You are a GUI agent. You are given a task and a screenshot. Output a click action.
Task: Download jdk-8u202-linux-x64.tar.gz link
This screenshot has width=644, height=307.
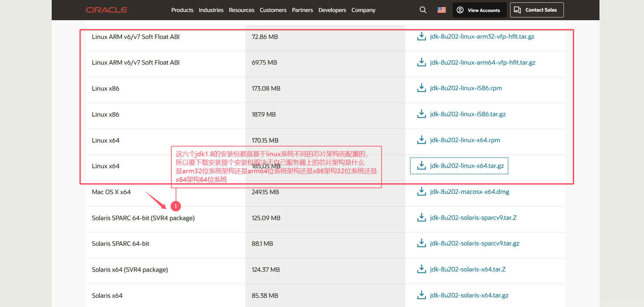467,165
